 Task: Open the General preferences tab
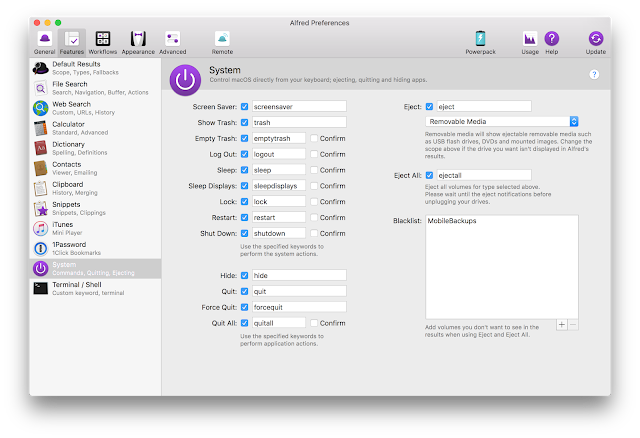[44, 42]
